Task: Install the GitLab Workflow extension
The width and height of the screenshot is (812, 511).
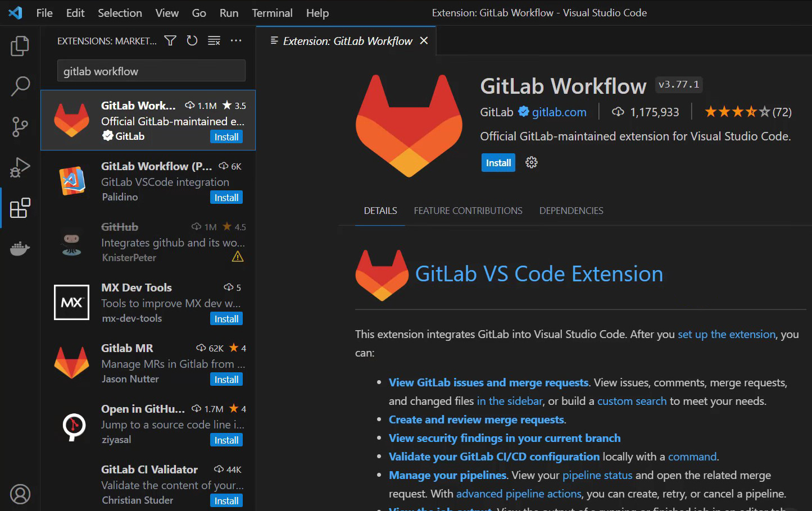Action: click(x=498, y=162)
